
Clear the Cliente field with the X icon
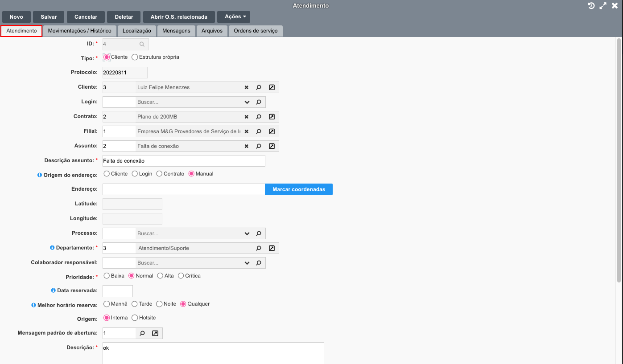pos(246,87)
